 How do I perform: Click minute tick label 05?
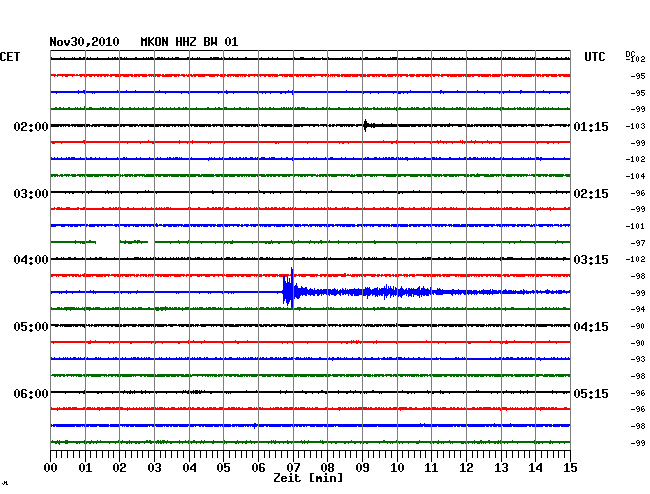pos(223,468)
